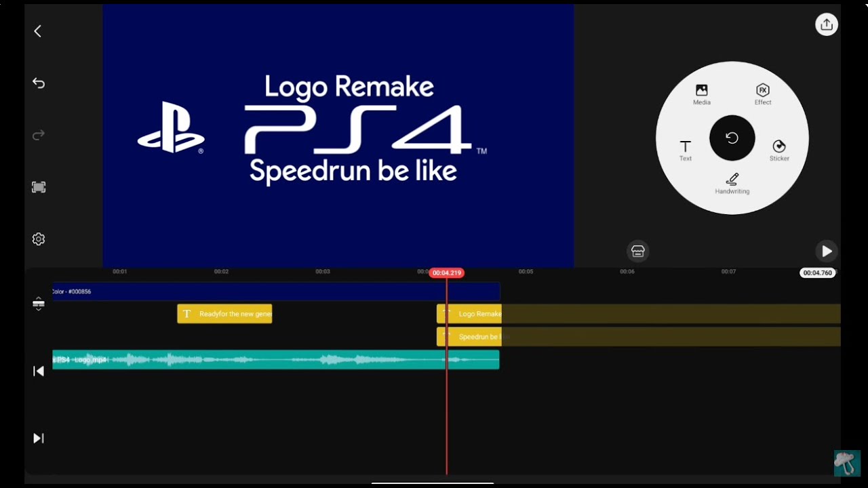Image resolution: width=868 pixels, height=488 pixels.
Task: Tap the 00:05 ruler mark
Action: tap(526, 272)
